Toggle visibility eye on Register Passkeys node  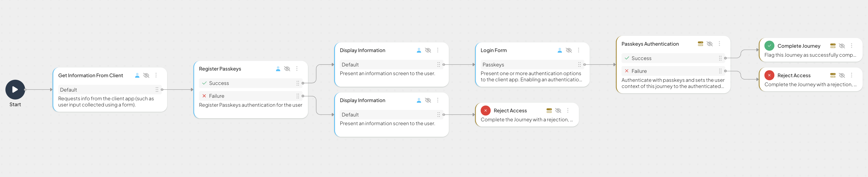287,68
